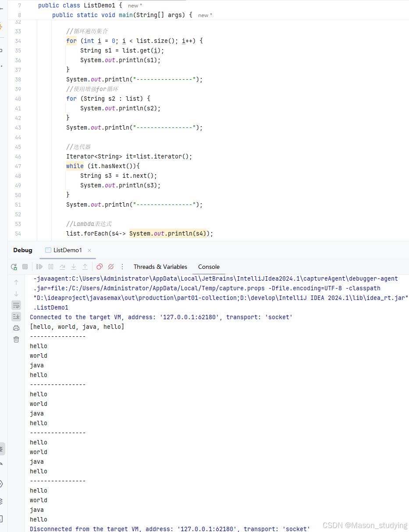Screen dimensions: 409x532
Task: Close the ListDemo1 console tab
Action: click(x=89, y=250)
